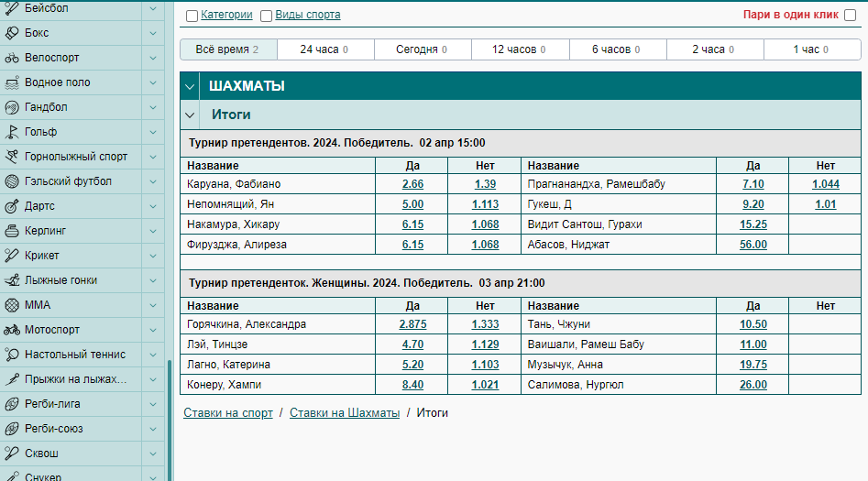Select odds 19.75 for Музычук, Анна
This screenshot has height=481, width=868.
coord(753,365)
